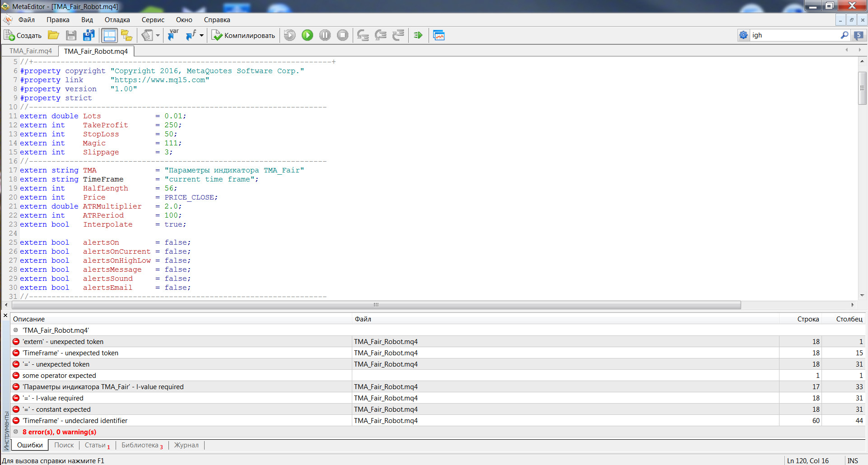Click the insert variable 'var' icon
This screenshot has height=465, width=868.
pos(173,35)
